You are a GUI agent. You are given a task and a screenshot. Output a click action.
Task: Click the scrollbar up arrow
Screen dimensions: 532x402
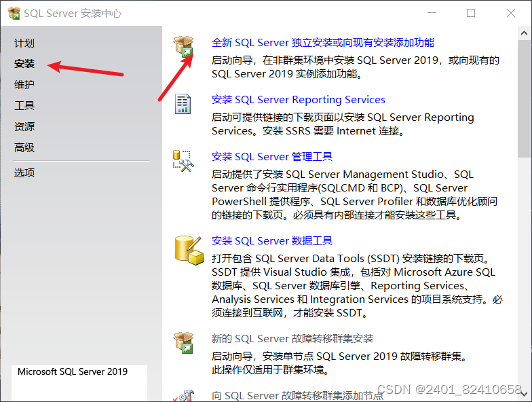pyautogui.click(x=524, y=33)
